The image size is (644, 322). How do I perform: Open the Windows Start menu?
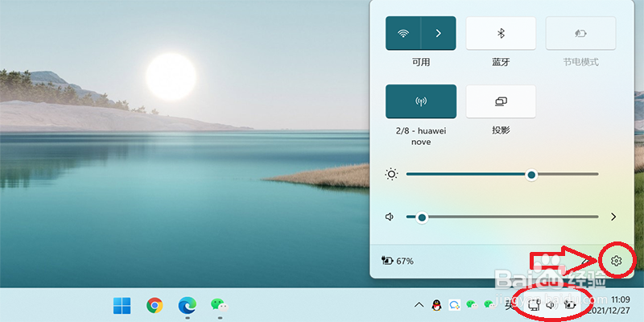click(x=122, y=305)
